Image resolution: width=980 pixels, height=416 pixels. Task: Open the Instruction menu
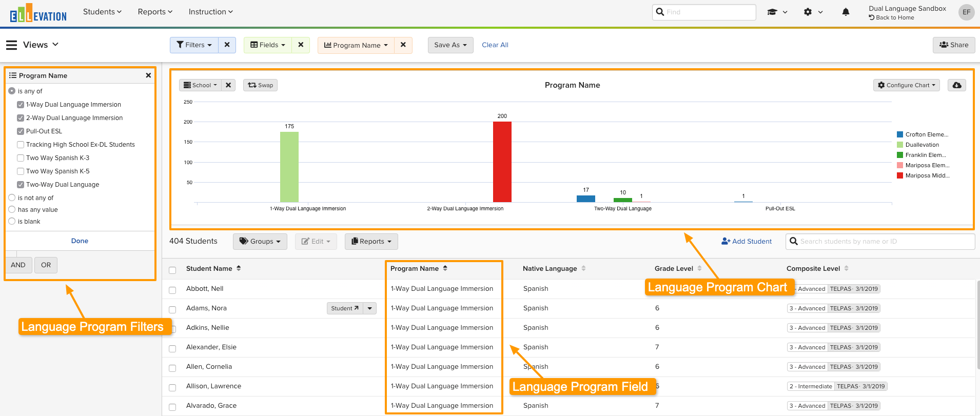point(210,12)
